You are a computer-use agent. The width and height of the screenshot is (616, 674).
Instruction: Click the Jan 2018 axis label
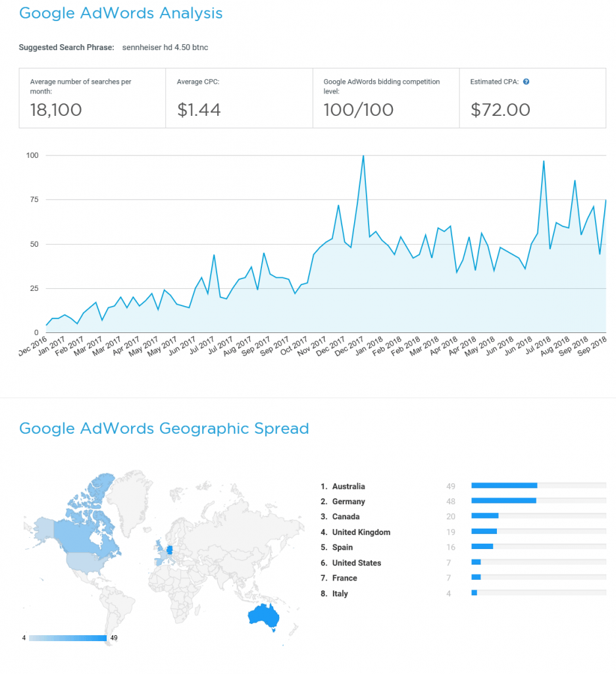point(369,346)
